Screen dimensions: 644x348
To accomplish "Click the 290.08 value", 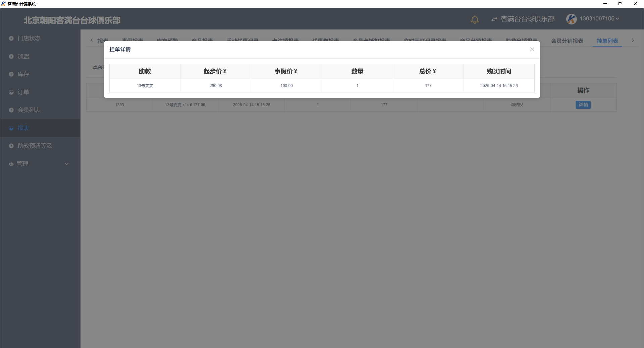I will pos(216,86).
